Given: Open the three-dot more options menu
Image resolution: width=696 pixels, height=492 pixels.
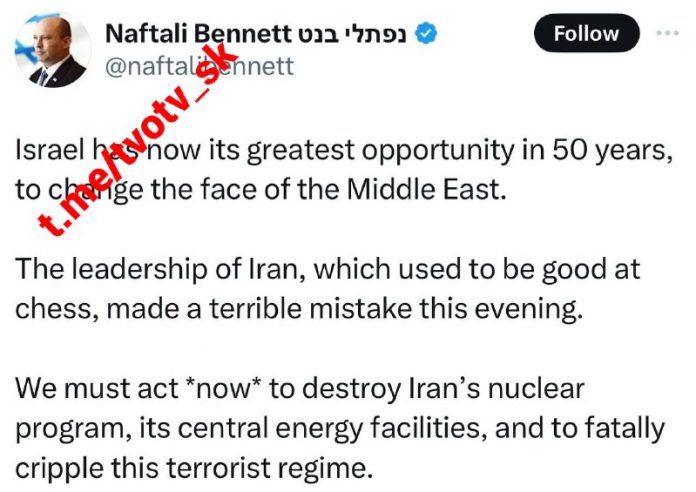Looking at the screenshot, I should [666, 33].
